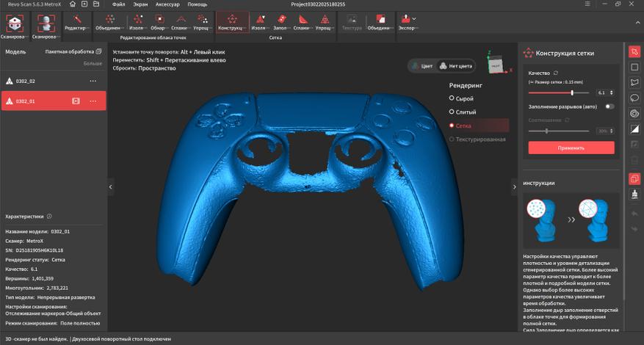644x345 pixels.
Task: Open the Экспор export dropdown arrow
Action: [x=414, y=19]
